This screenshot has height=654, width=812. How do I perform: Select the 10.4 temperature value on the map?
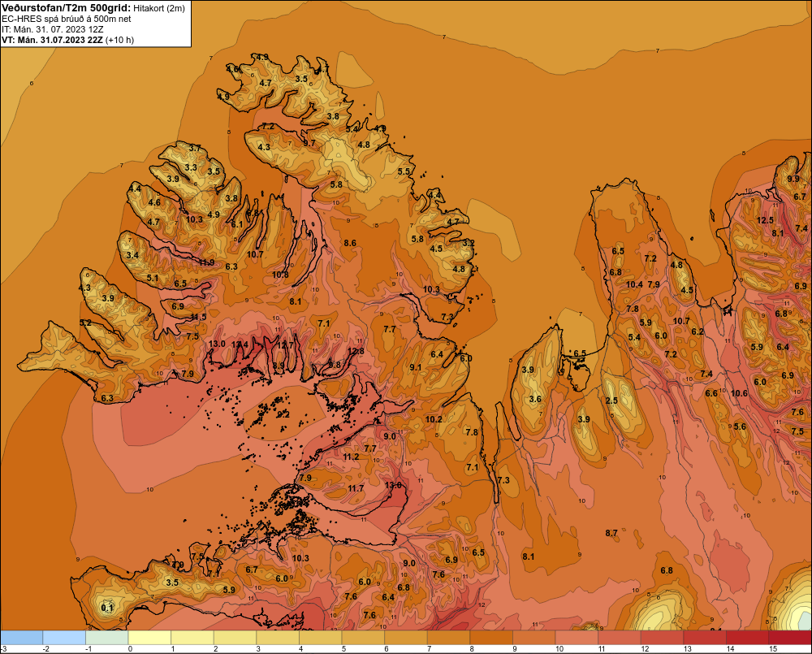[634, 284]
